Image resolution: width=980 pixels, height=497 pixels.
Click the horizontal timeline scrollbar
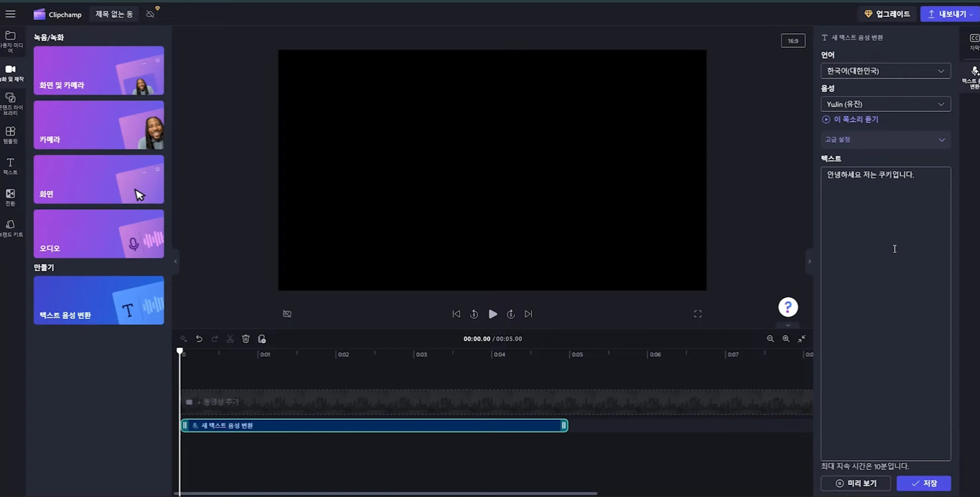pyautogui.click(x=385, y=494)
